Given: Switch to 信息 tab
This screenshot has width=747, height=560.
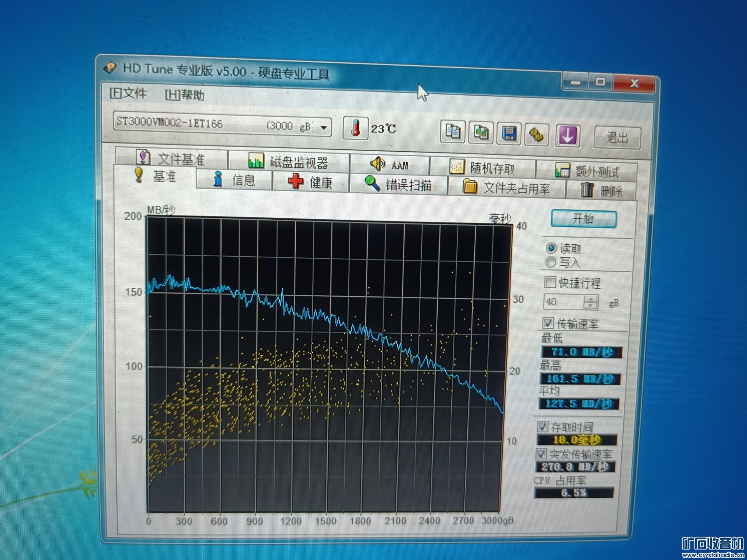Looking at the screenshot, I should click(x=234, y=180).
